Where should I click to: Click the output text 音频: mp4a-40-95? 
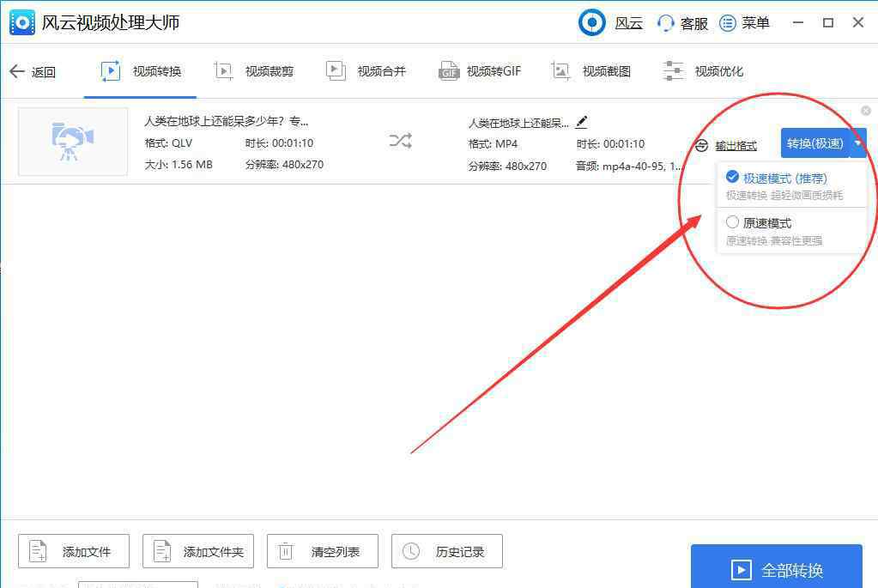coord(629,166)
